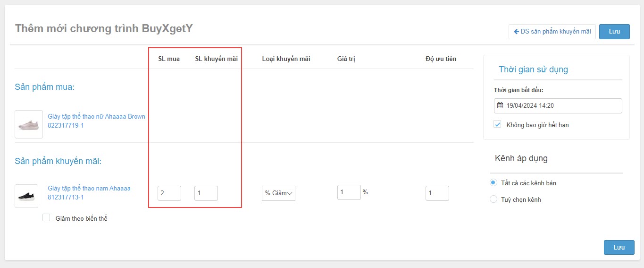The height and width of the screenshot is (268, 644).
Task: Click the pink women's shoe thumbnail
Action: (29, 124)
